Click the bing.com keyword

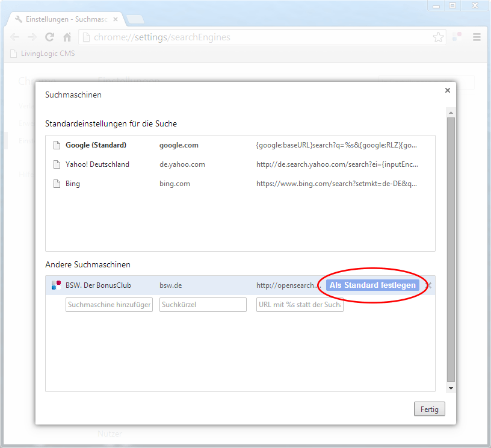coord(174,184)
